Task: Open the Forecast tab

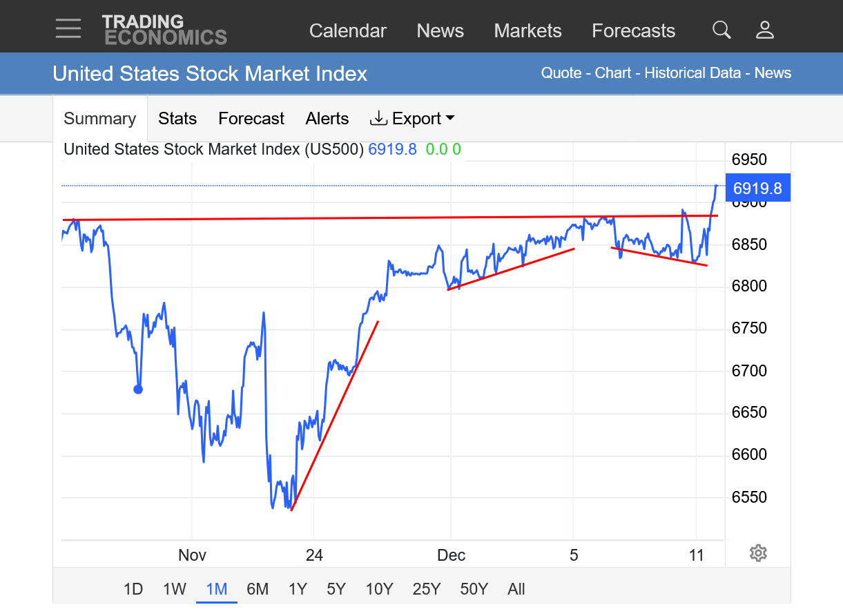Action: coord(251,119)
